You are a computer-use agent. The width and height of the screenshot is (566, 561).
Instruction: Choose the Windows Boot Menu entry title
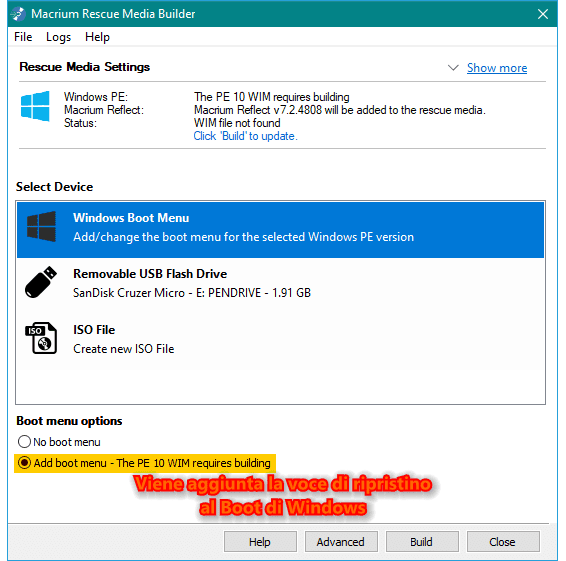point(131,218)
